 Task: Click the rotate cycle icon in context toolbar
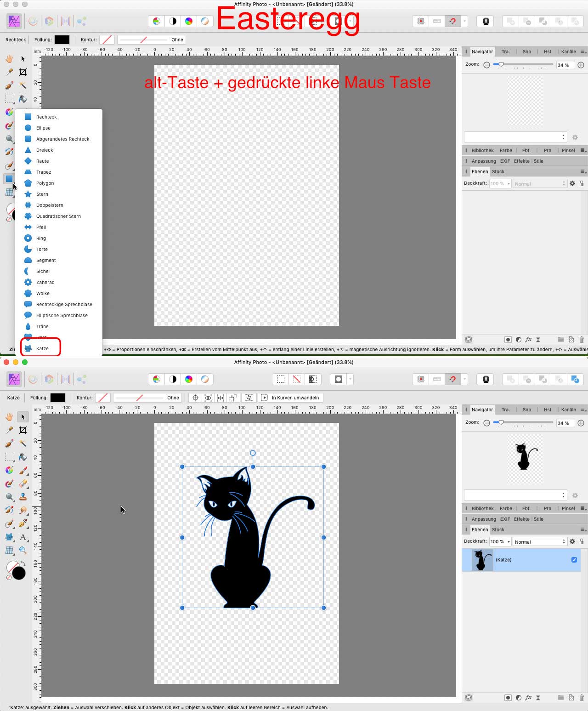click(x=249, y=398)
